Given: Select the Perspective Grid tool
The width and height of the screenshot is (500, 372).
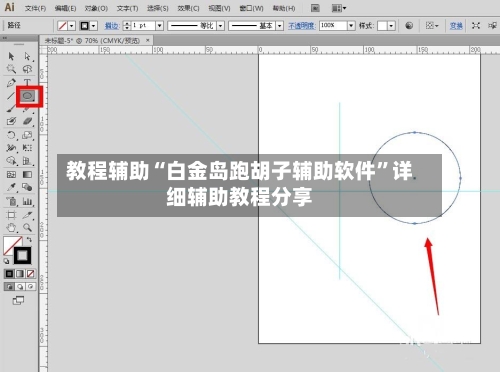Looking at the screenshot, I should (27, 161).
